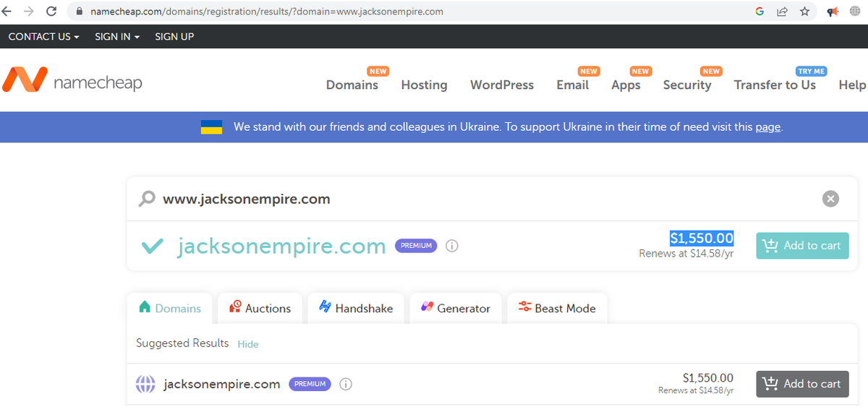Click the SIGN UP link

pos(174,36)
